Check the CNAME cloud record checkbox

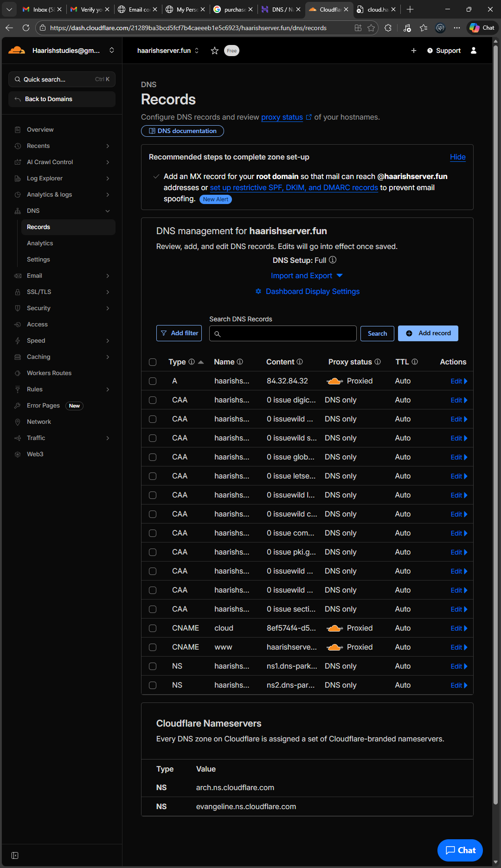tap(153, 628)
